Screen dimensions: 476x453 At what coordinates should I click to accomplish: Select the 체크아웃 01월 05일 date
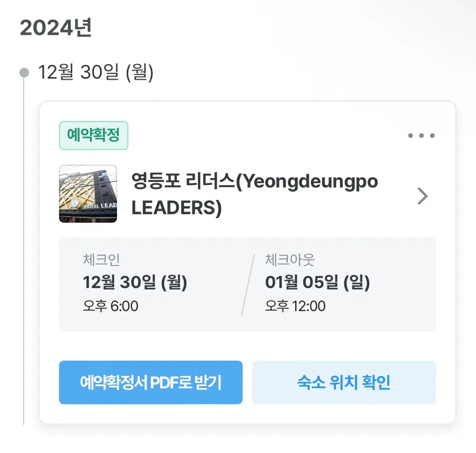[317, 283]
